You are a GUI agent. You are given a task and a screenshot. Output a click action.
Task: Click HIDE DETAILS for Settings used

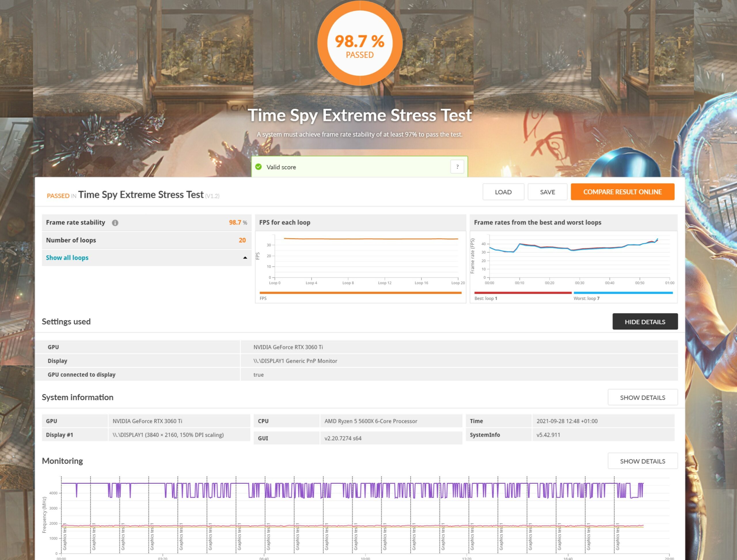coord(645,322)
